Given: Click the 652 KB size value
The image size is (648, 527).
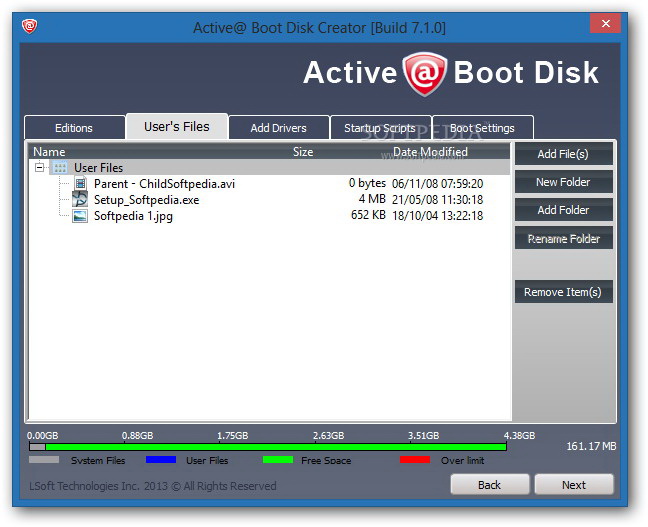Looking at the screenshot, I should (368, 215).
